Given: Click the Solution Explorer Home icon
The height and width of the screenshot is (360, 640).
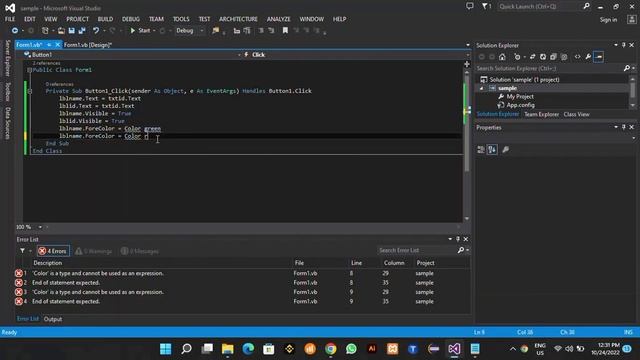Looking at the screenshot, I should pos(502,57).
